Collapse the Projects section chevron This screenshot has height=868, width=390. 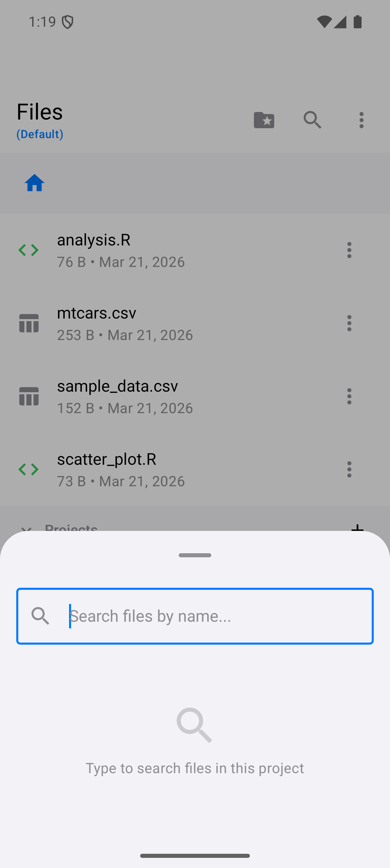(26, 528)
